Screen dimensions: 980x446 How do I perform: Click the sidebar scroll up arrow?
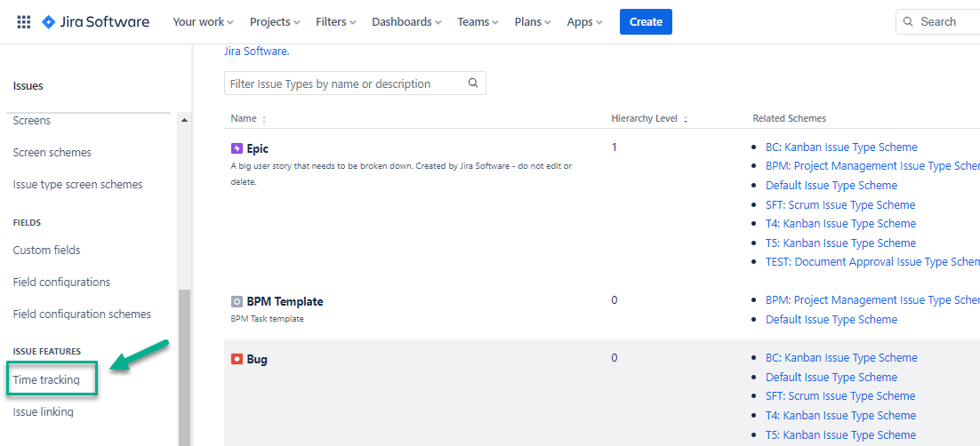point(185,120)
